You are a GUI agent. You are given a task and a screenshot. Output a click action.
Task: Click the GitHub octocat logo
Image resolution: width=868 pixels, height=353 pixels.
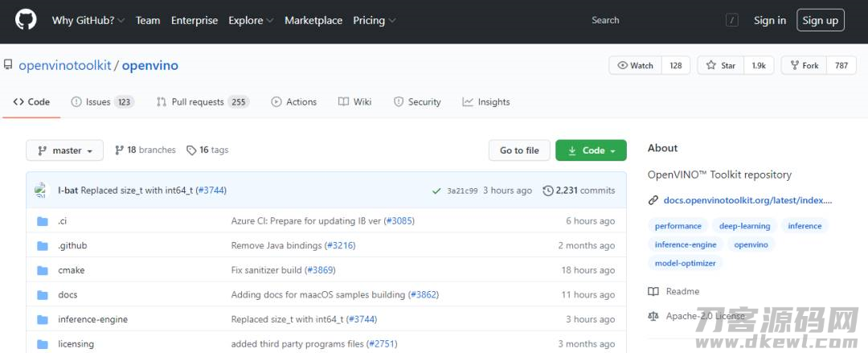26,20
